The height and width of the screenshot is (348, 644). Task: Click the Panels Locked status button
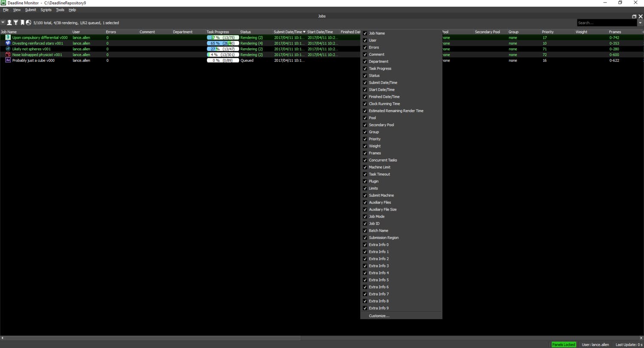(564, 345)
